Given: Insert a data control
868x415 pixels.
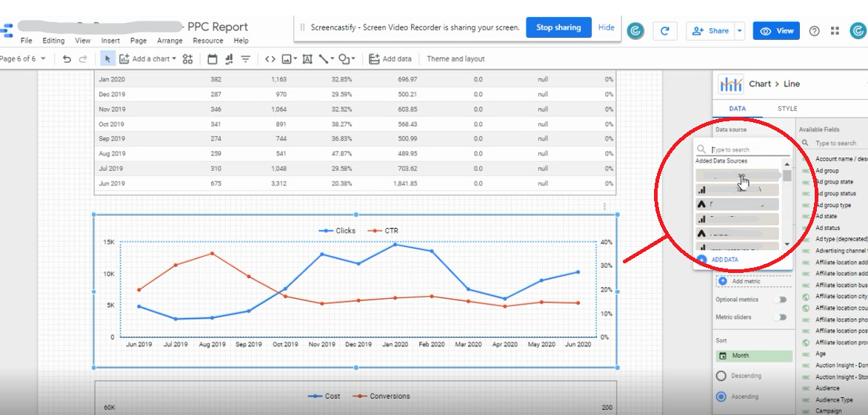Looking at the screenshot, I should pyautogui.click(x=229, y=59).
